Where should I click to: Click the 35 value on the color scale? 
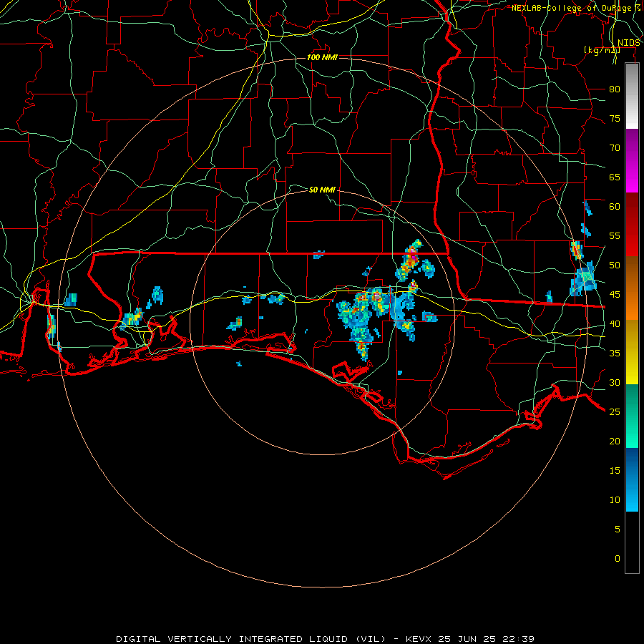click(x=615, y=353)
